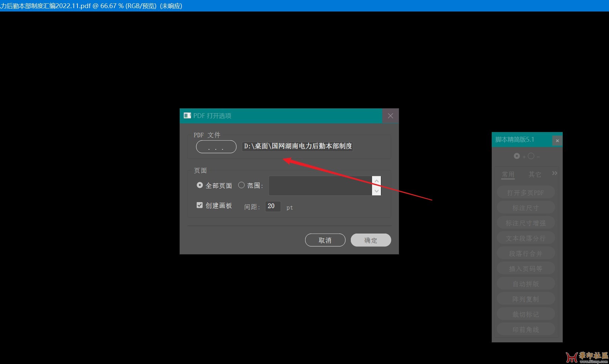The width and height of the screenshot is (609, 364).
Task: Select the 范围 radio button
Action: click(241, 185)
